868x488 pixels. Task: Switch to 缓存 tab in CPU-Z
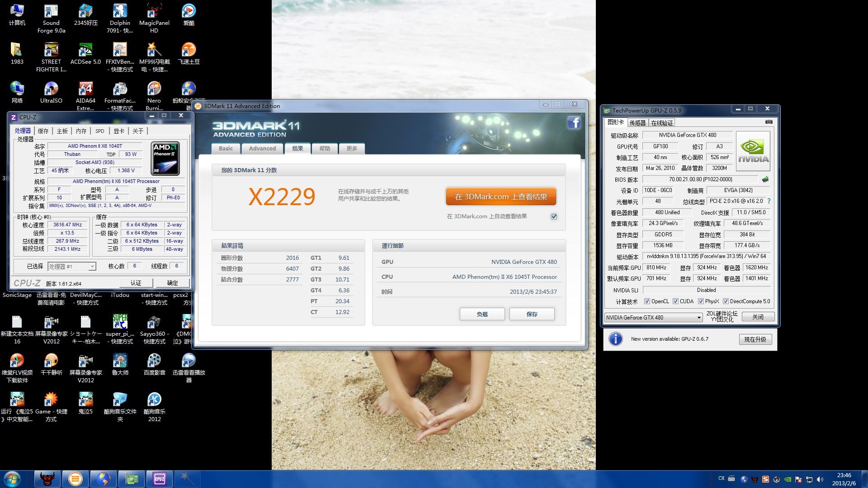pos(43,131)
